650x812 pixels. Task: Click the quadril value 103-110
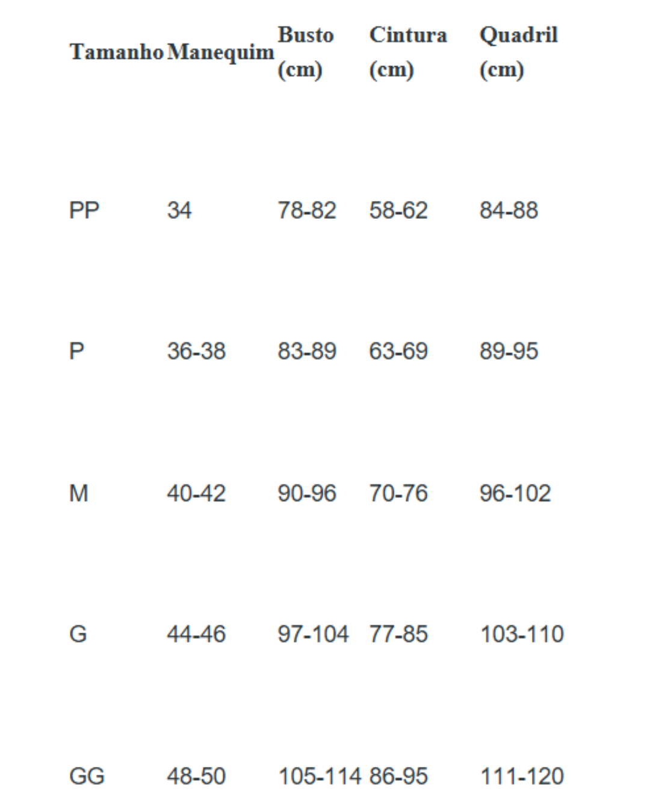521,634
